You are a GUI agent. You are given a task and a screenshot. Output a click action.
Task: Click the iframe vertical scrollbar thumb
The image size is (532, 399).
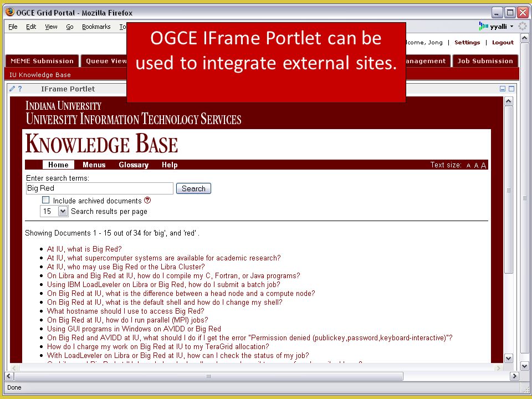point(508,190)
